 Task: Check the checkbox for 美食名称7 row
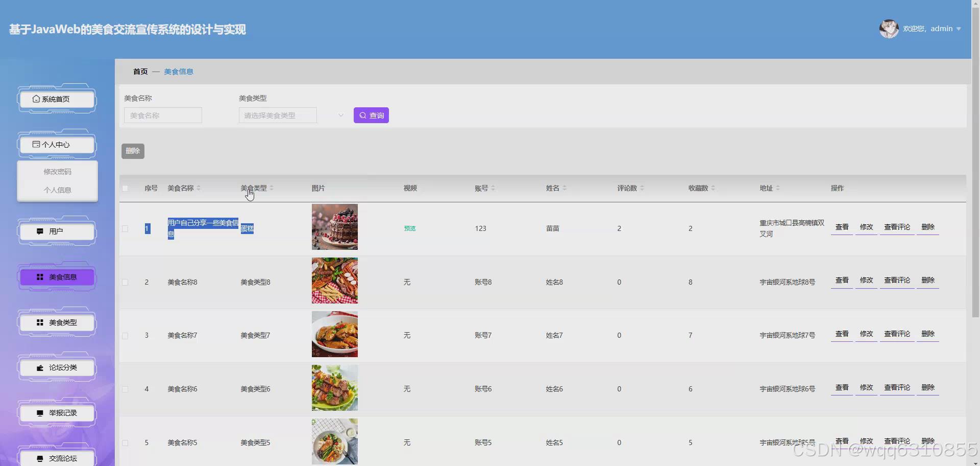point(125,336)
